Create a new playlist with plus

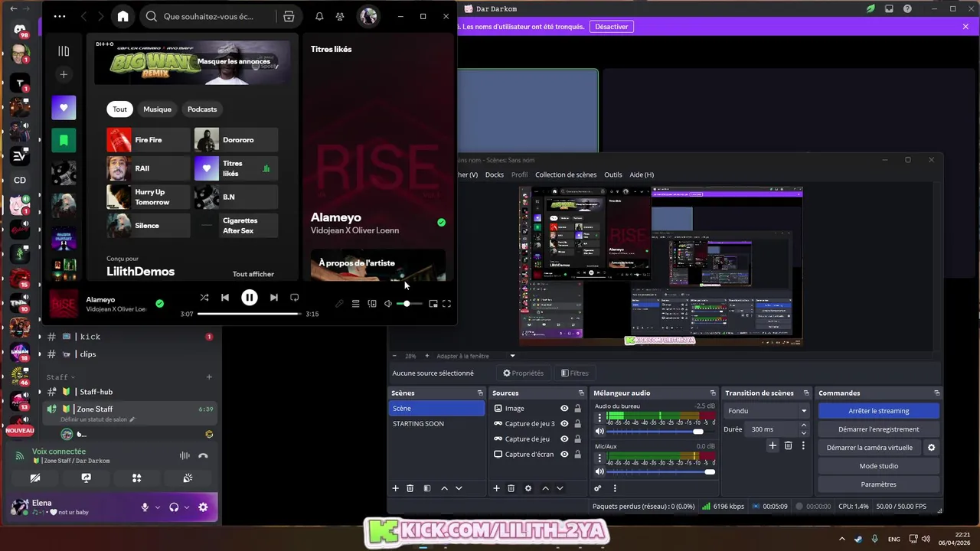(64, 74)
